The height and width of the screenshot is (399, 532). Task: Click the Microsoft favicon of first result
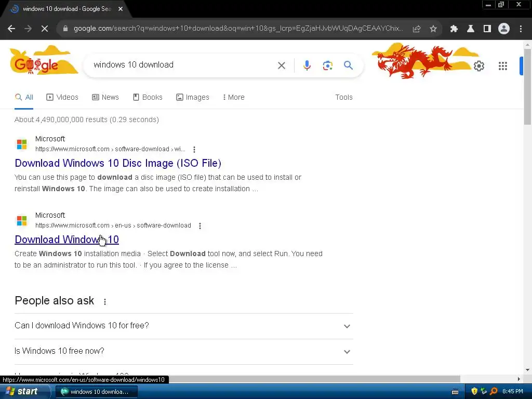22,144
